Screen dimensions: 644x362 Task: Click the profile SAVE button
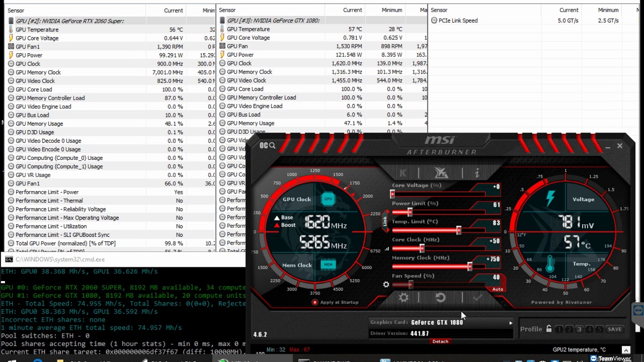click(x=614, y=329)
